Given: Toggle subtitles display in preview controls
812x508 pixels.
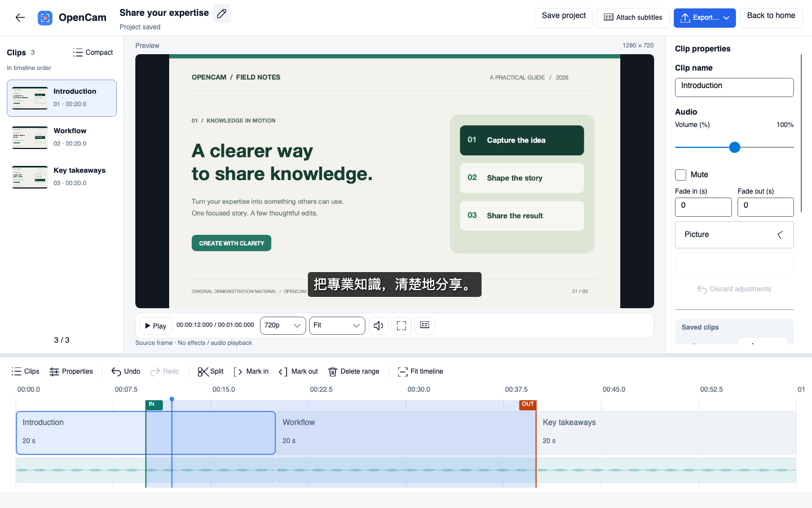Looking at the screenshot, I should pos(425,325).
